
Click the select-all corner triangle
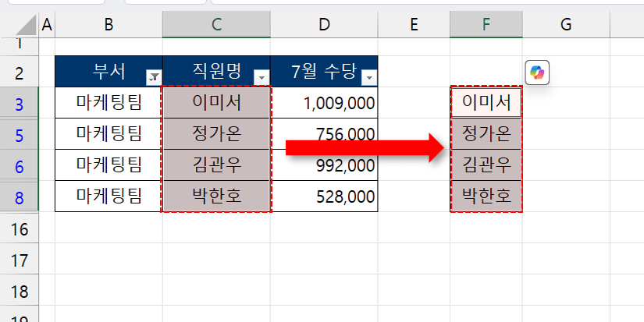click(x=27, y=26)
